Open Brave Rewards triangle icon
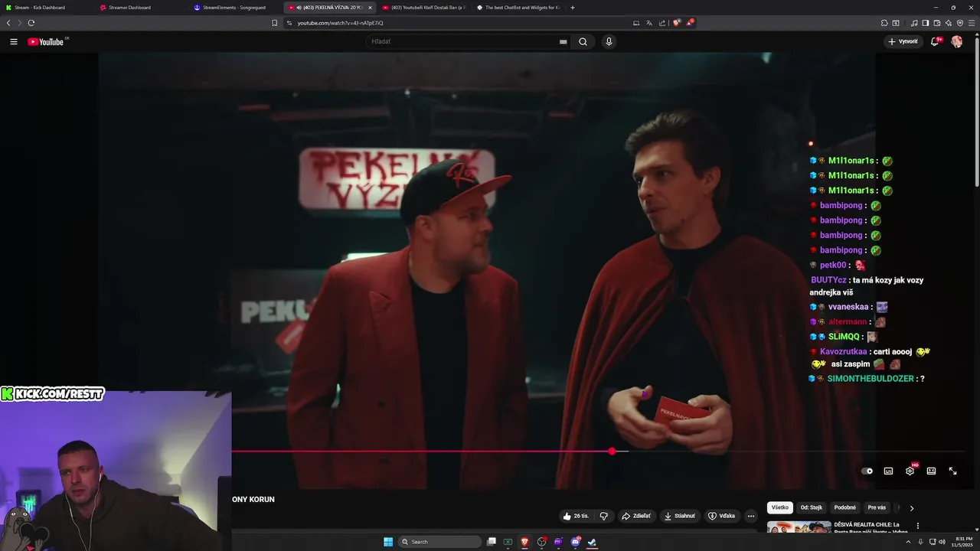This screenshot has height=551, width=980. (691, 23)
